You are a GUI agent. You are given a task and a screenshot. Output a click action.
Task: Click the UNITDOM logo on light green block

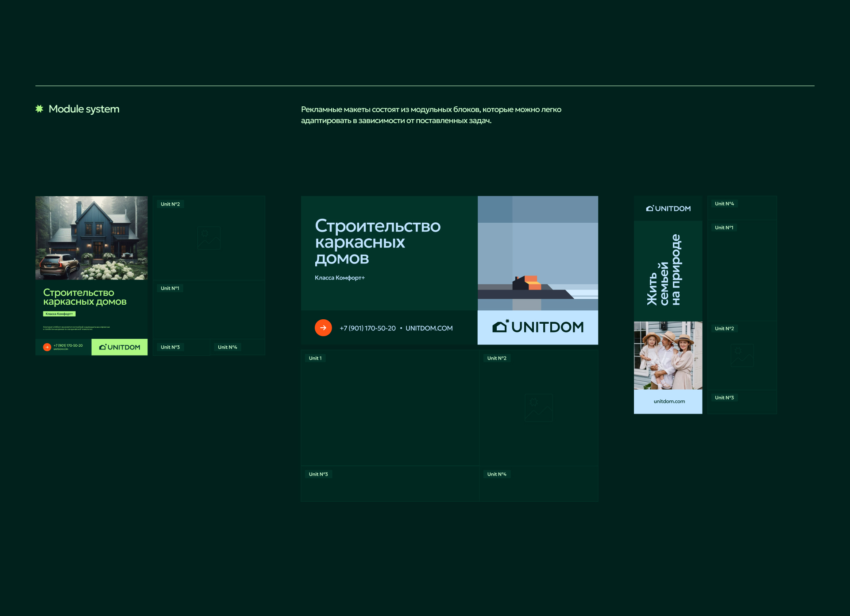(x=120, y=347)
